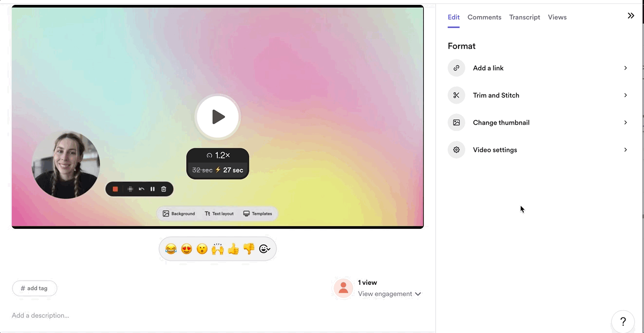
Task: Expand the Change thumbnail option
Action: pyautogui.click(x=538, y=123)
